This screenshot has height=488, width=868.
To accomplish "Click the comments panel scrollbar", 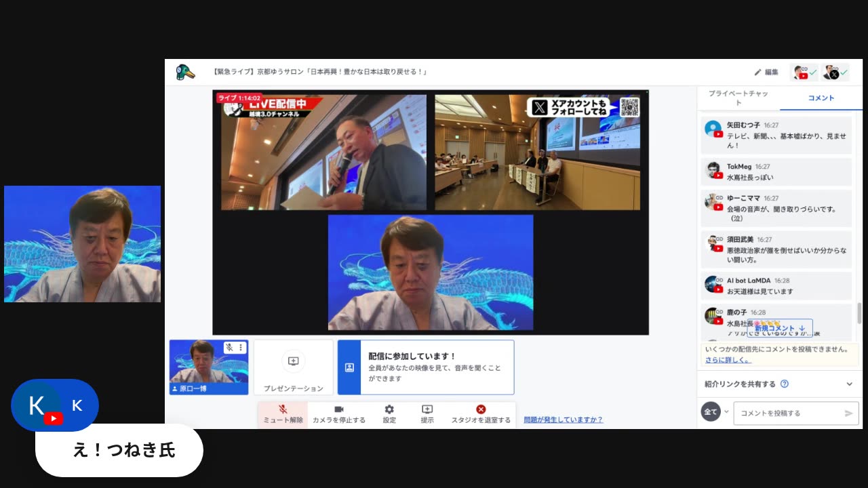I will click(860, 313).
